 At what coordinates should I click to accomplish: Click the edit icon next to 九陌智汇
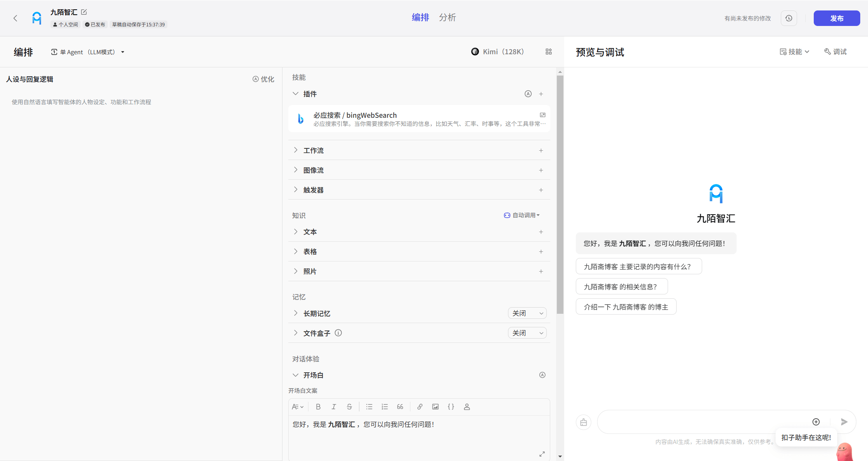[x=84, y=12]
